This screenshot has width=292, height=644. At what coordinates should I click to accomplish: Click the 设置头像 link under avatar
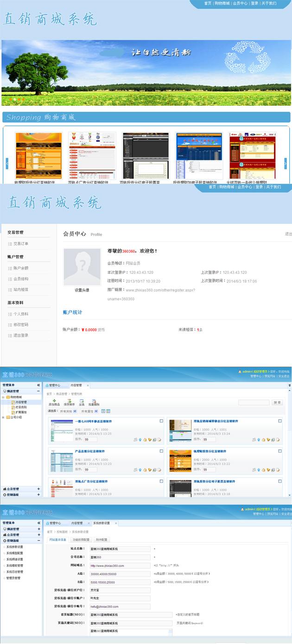(x=82, y=290)
